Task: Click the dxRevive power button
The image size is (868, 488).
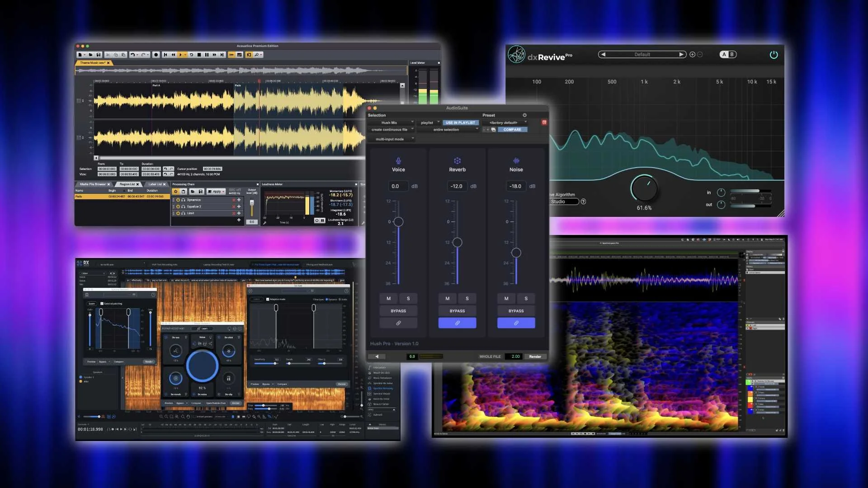Action: click(x=774, y=55)
